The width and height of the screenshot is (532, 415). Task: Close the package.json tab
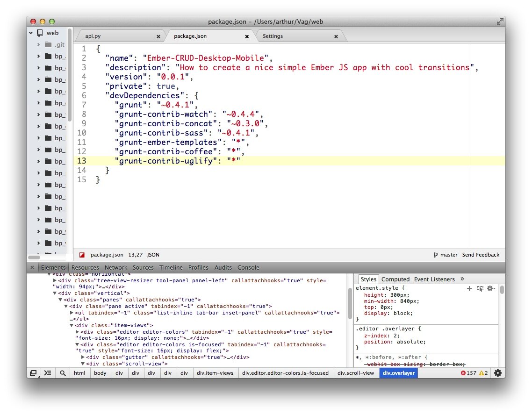tap(247, 36)
